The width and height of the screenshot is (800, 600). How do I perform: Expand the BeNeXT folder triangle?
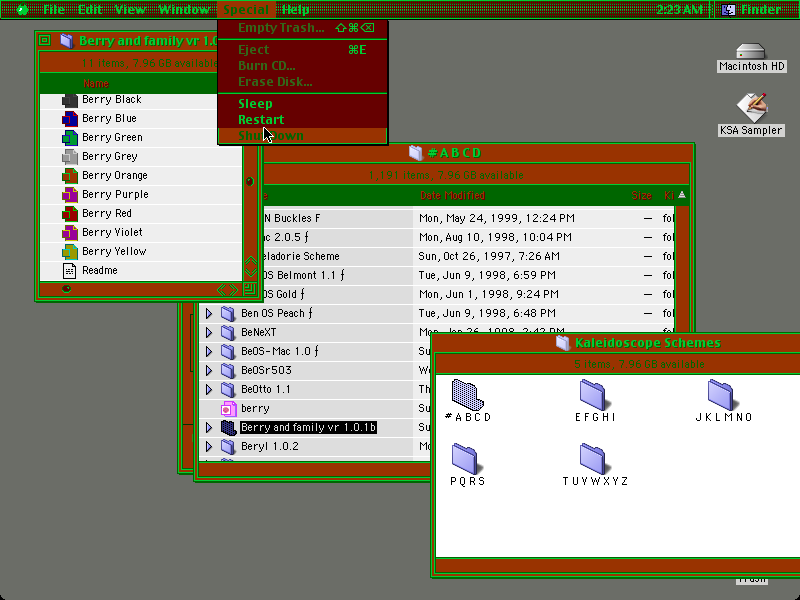click(209, 333)
